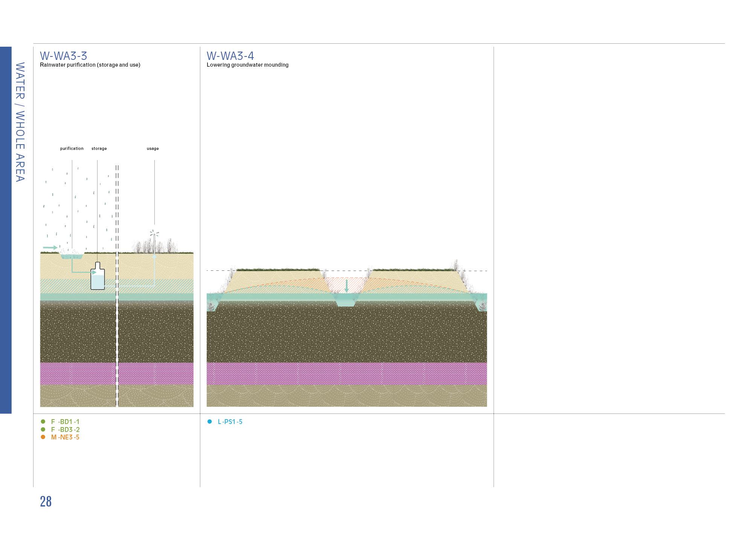The image size is (756, 534).
Task: Click the 'storage' diagram label
Action: (99, 148)
